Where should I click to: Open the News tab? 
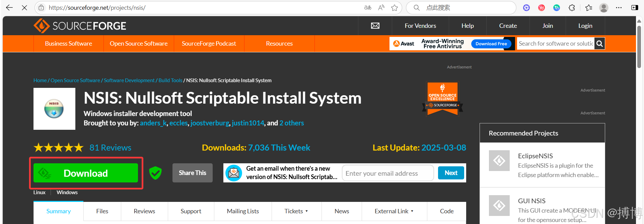(x=342, y=211)
